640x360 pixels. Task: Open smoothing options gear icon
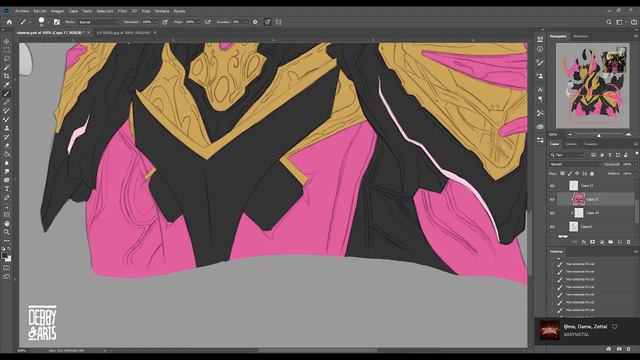pyautogui.click(x=255, y=22)
